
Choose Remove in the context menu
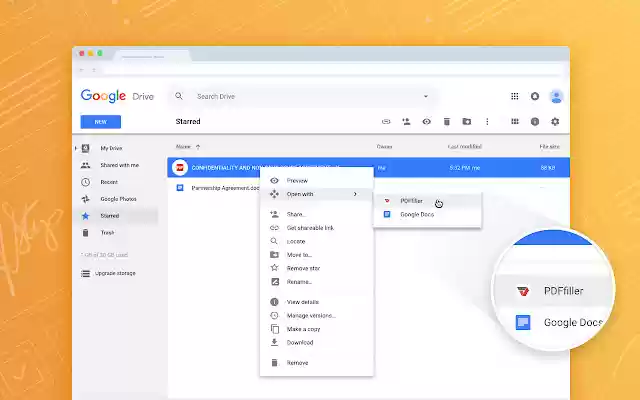pyautogui.click(x=316, y=363)
